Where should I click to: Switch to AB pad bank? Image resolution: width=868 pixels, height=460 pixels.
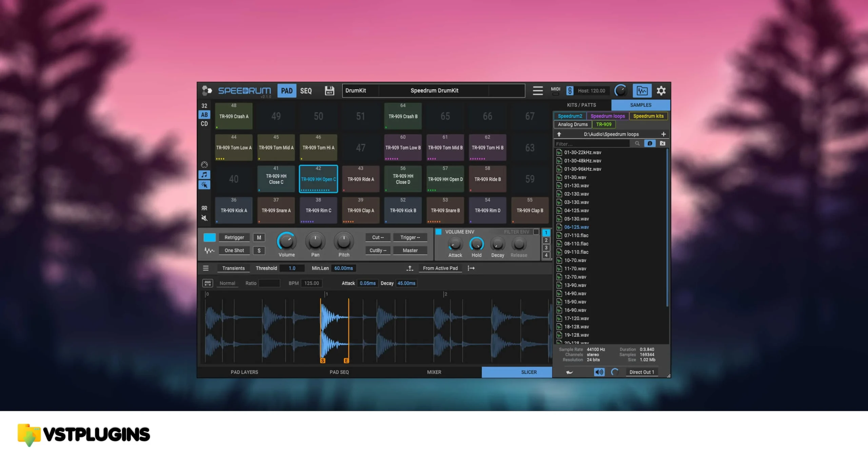pyautogui.click(x=204, y=115)
